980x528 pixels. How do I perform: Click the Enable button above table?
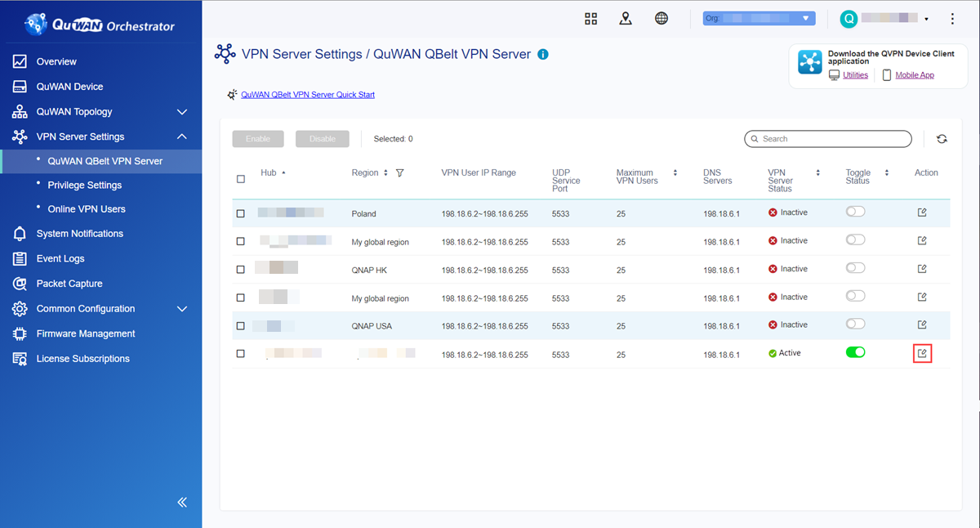pos(258,139)
